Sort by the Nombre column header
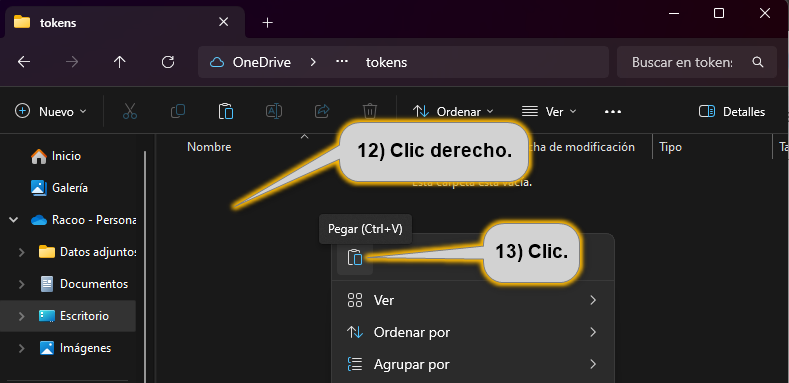Image resolution: width=789 pixels, height=383 pixels. (209, 147)
